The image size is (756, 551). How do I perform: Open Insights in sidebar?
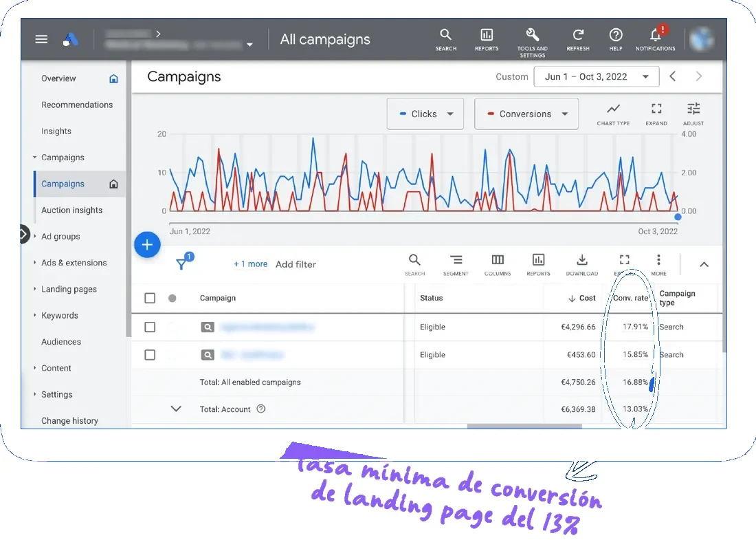(56, 131)
